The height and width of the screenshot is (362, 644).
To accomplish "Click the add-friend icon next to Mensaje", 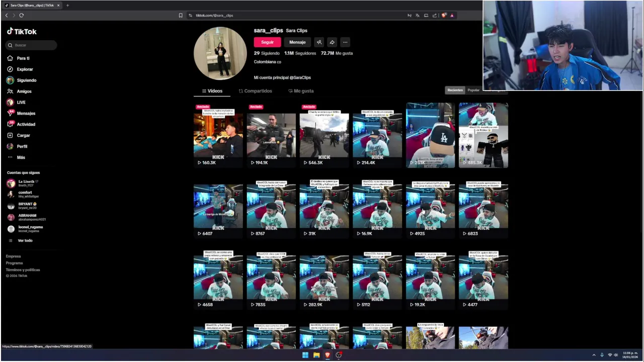I will (x=319, y=42).
